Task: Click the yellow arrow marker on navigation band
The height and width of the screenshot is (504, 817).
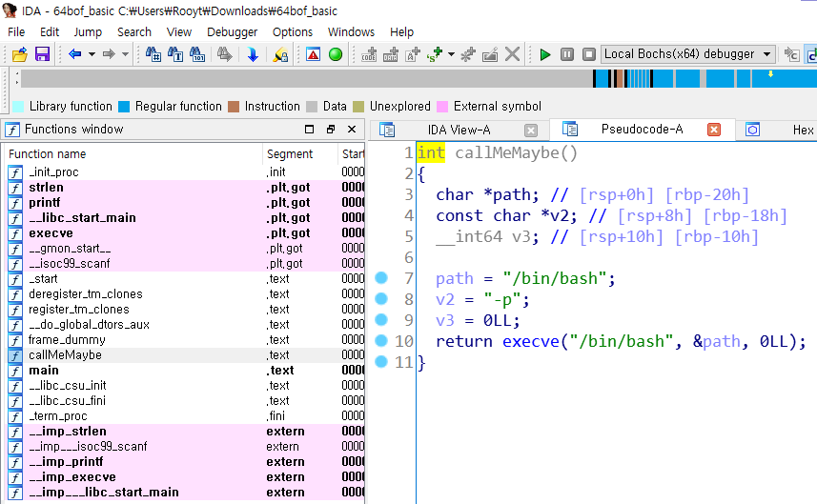Action: pyautogui.click(x=770, y=74)
